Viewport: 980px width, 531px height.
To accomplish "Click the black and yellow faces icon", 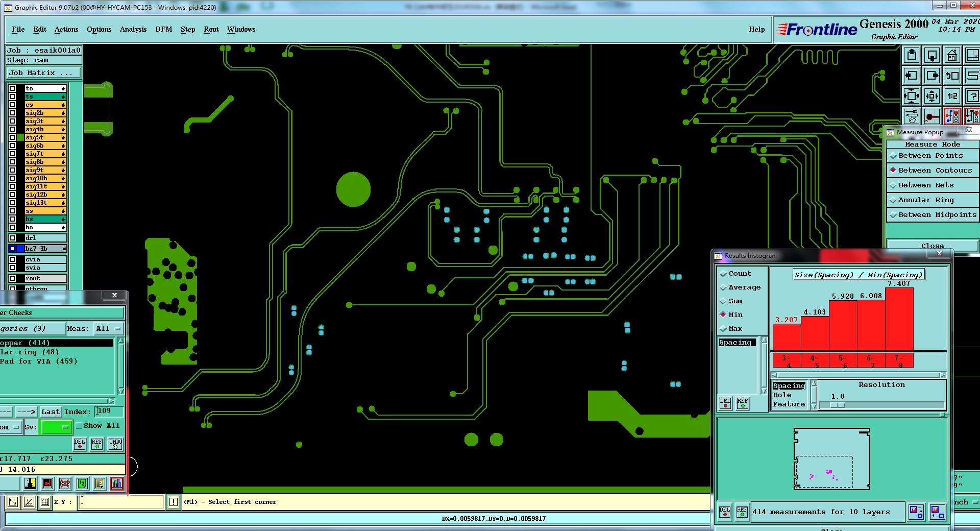I will (30, 483).
